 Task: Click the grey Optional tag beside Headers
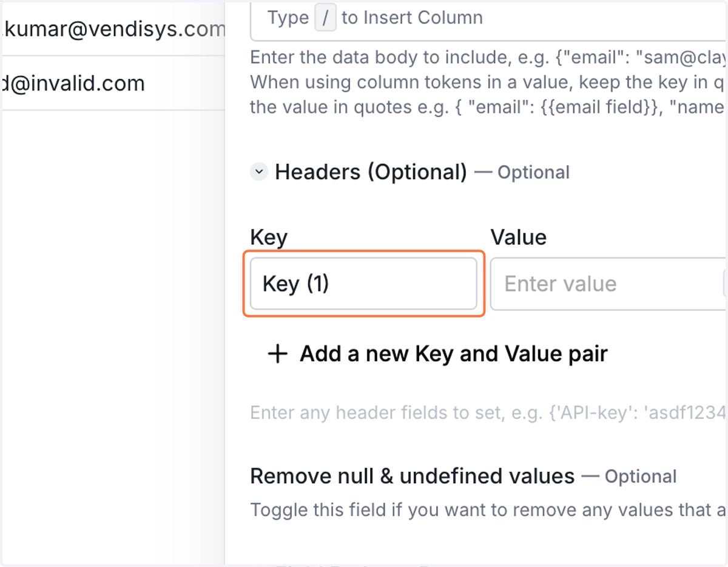point(533,172)
